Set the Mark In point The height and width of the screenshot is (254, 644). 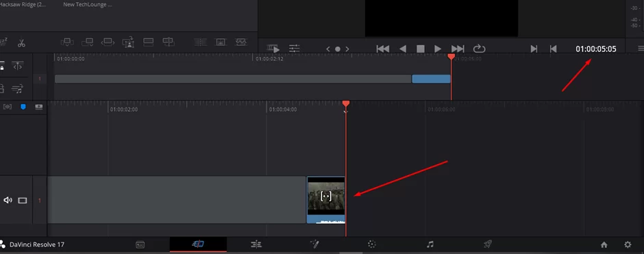click(534, 49)
